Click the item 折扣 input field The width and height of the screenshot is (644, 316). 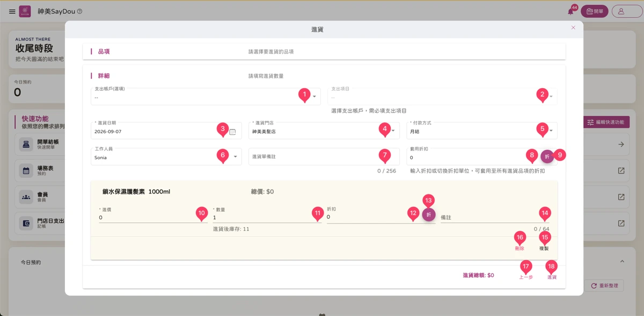(374, 217)
